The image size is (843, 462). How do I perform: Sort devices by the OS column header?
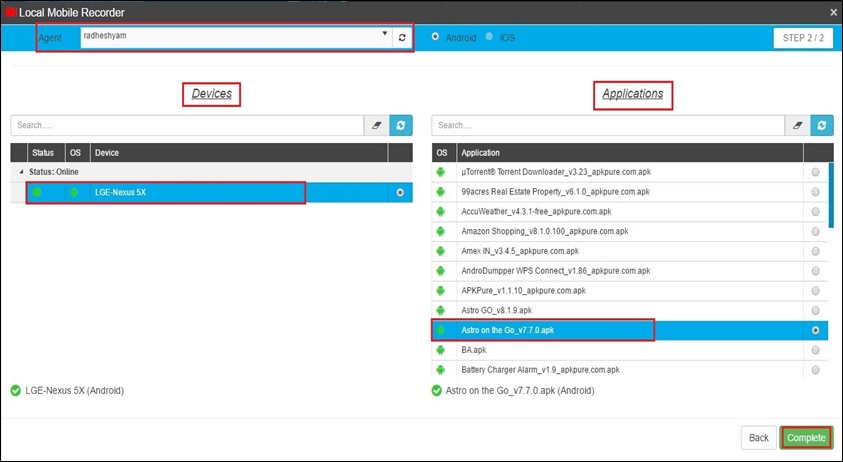75,153
